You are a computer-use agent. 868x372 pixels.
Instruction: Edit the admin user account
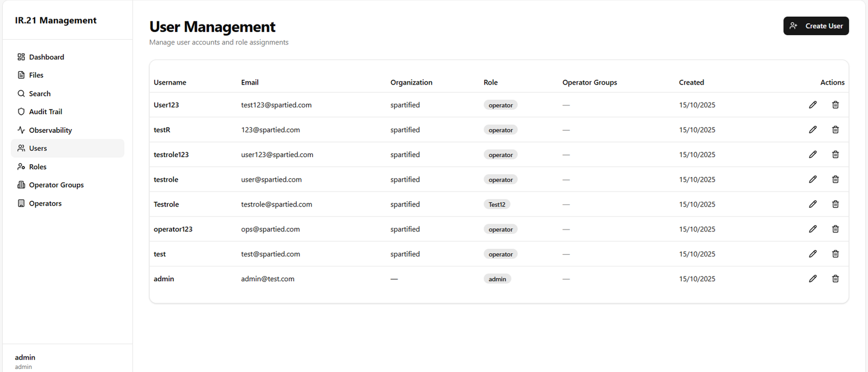pos(813,279)
